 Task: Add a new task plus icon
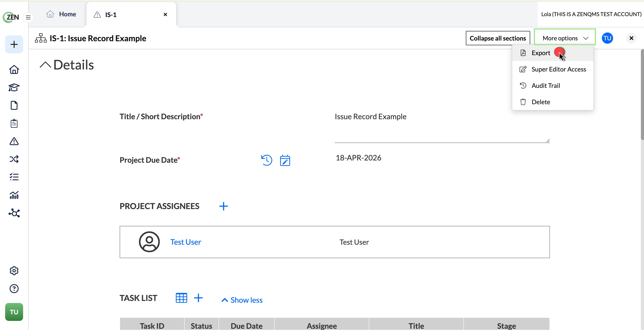[199, 298]
